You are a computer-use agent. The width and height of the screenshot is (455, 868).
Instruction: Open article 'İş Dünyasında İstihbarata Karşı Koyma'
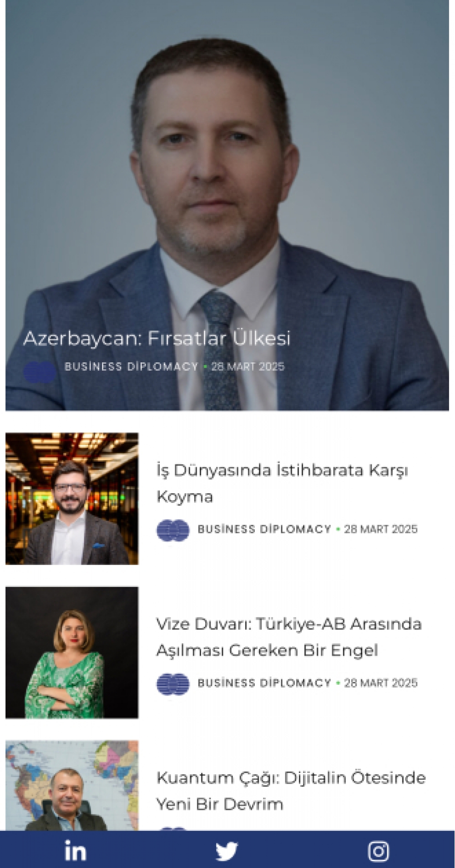pos(282,483)
